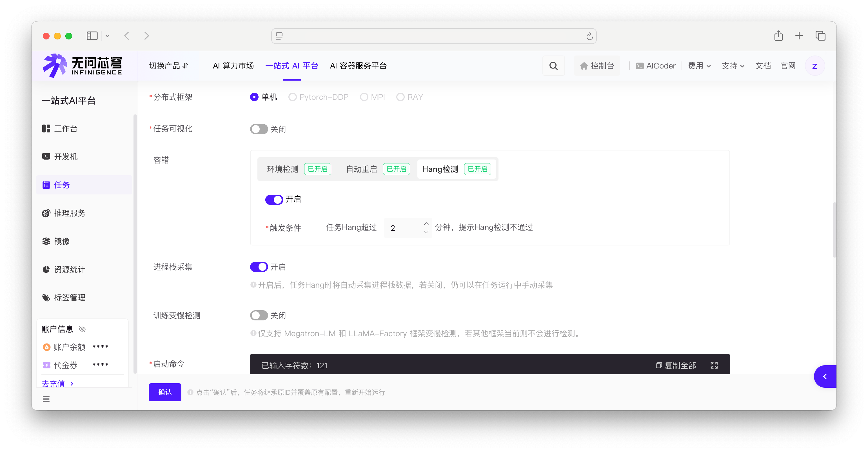868x452 pixels.
Task: Enable 训练变慢检测 toggle
Action: click(259, 316)
